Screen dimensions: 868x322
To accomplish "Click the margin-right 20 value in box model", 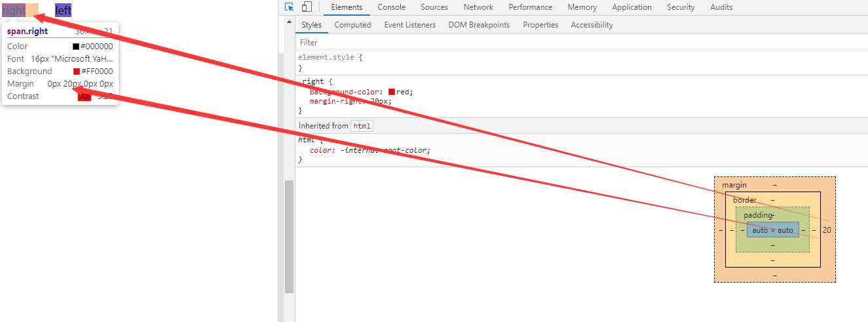I will click(x=827, y=230).
